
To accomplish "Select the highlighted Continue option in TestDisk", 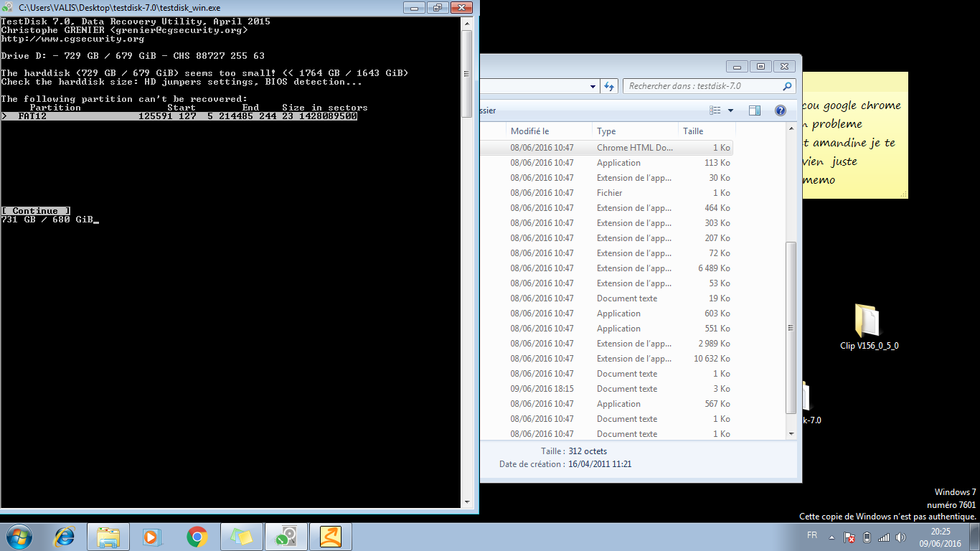I will coord(36,211).
